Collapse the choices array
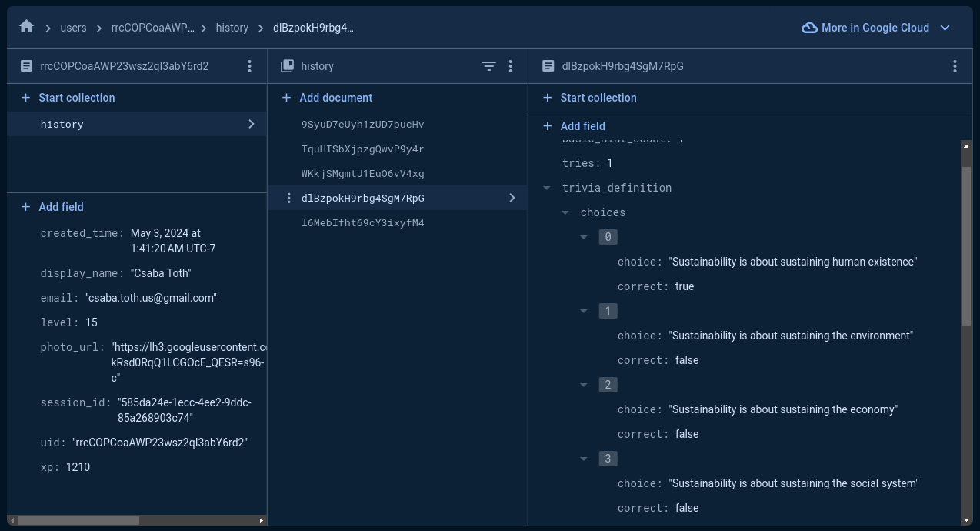 coord(565,212)
